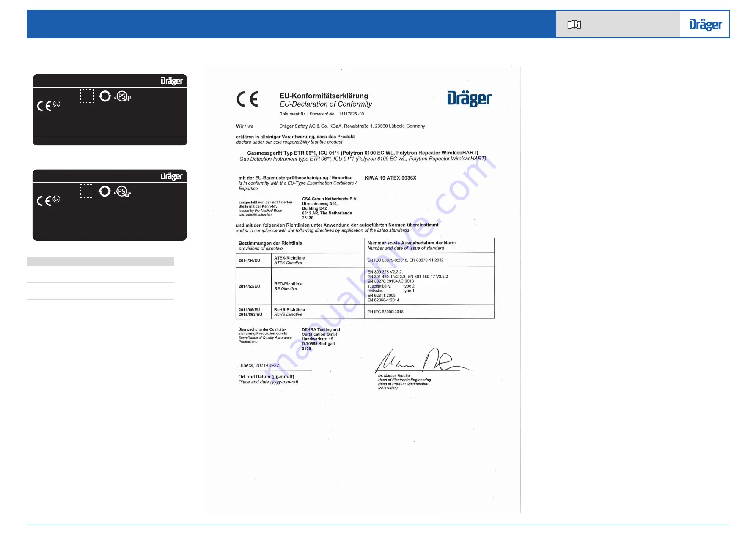Select the CE mark on the lower black label
The image size is (756, 534).
pyautogui.click(x=44, y=201)
